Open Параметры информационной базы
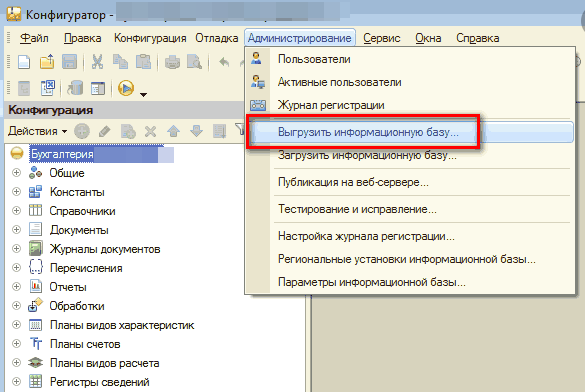 [x=410, y=282]
